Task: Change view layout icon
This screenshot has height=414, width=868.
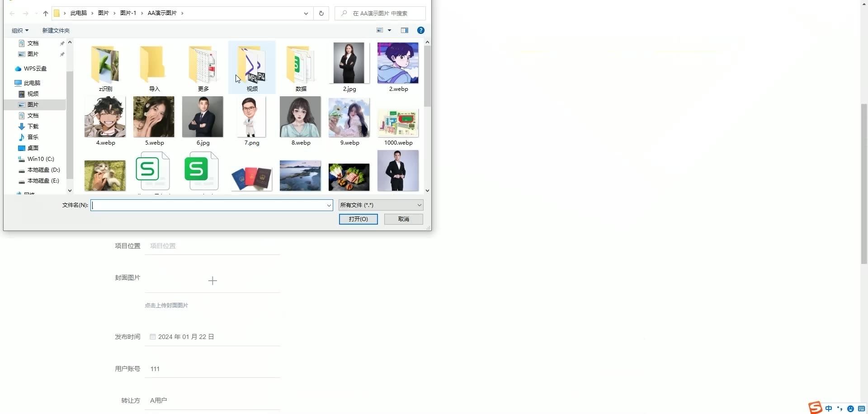Action: (380, 30)
